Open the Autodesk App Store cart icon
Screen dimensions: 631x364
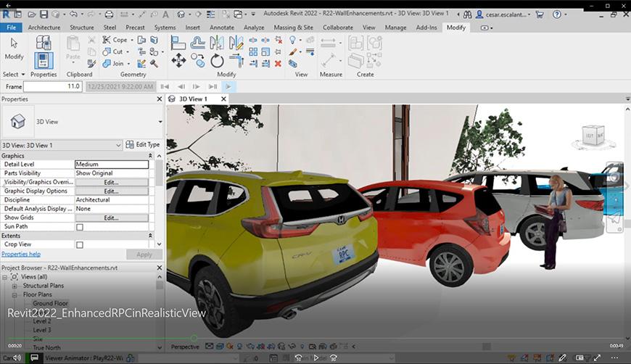[540, 15]
